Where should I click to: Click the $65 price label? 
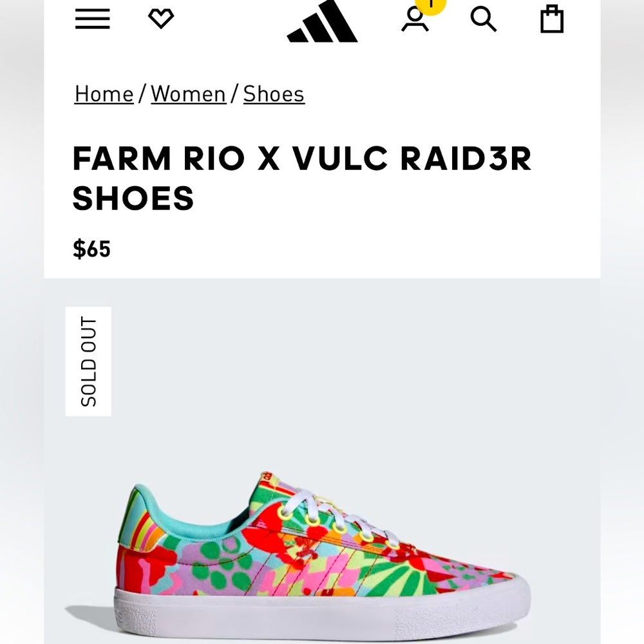click(x=92, y=249)
